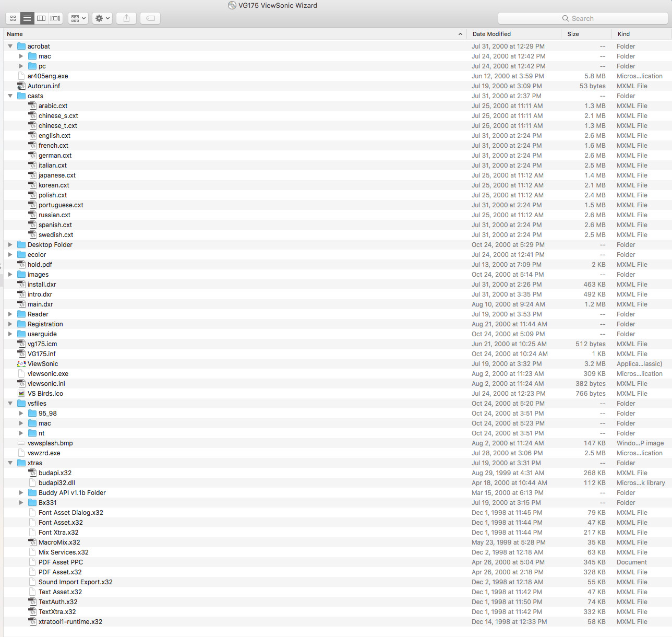Switch to column view

tap(41, 18)
